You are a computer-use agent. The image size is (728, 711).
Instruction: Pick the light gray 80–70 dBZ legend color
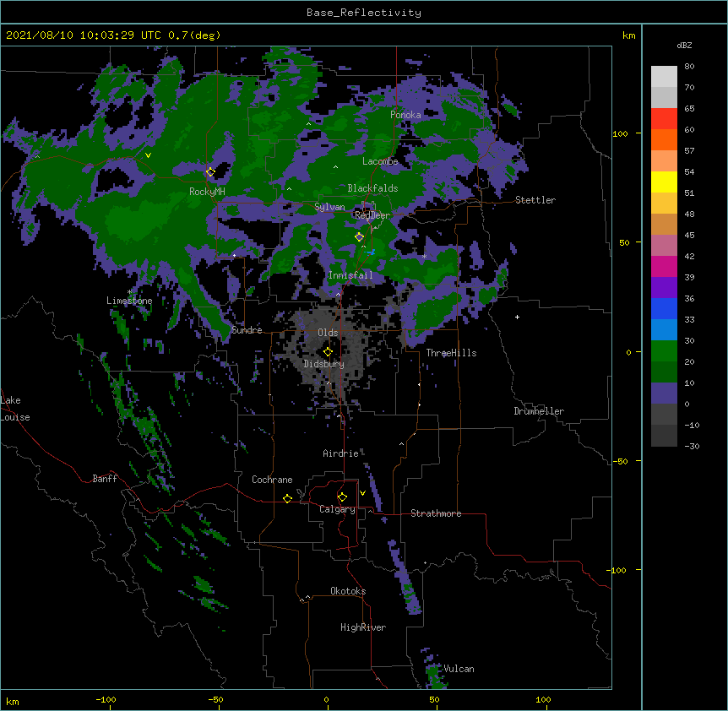tap(664, 76)
